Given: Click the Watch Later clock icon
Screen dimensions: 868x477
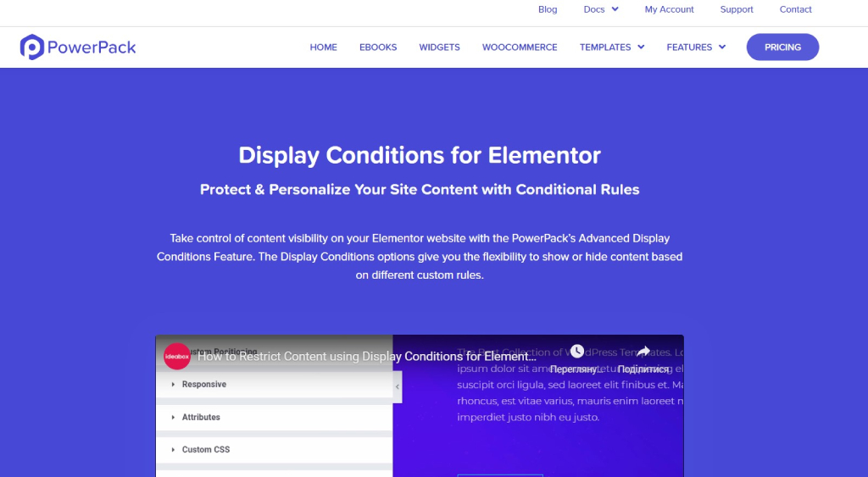Looking at the screenshot, I should pos(576,351).
